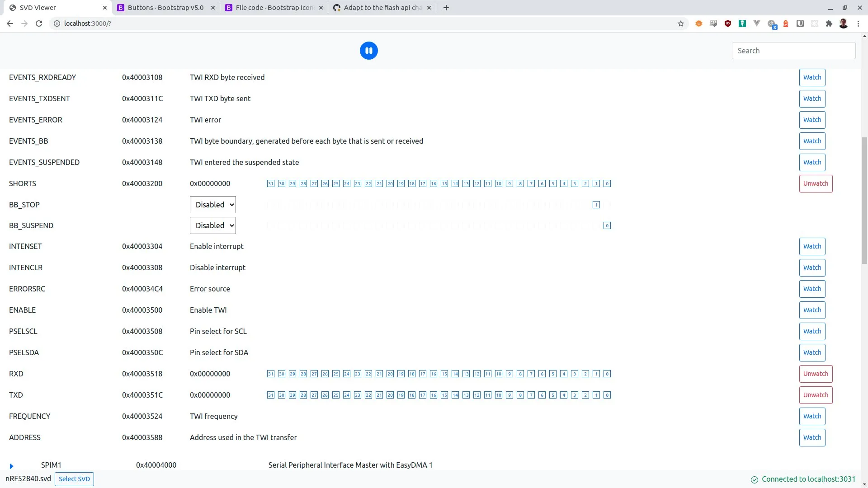Click the site info icon in address bar
This screenshot has height=488, width=868.
(57, 23)
